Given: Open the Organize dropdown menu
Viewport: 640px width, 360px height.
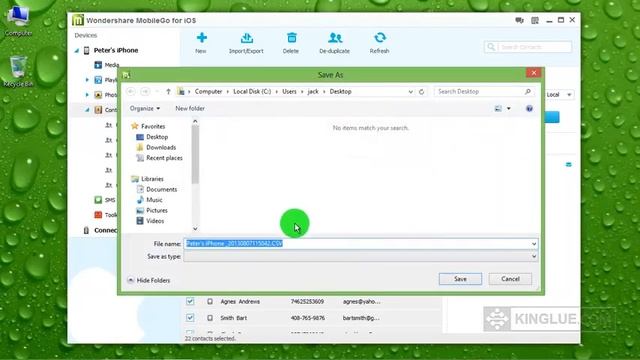Looking at the screenshot, I should 145,109.
